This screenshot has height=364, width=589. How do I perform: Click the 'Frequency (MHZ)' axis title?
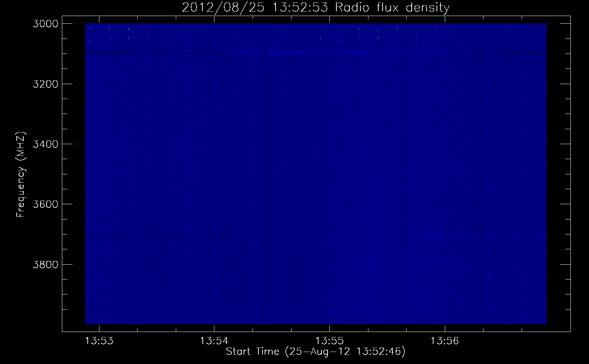21,175
